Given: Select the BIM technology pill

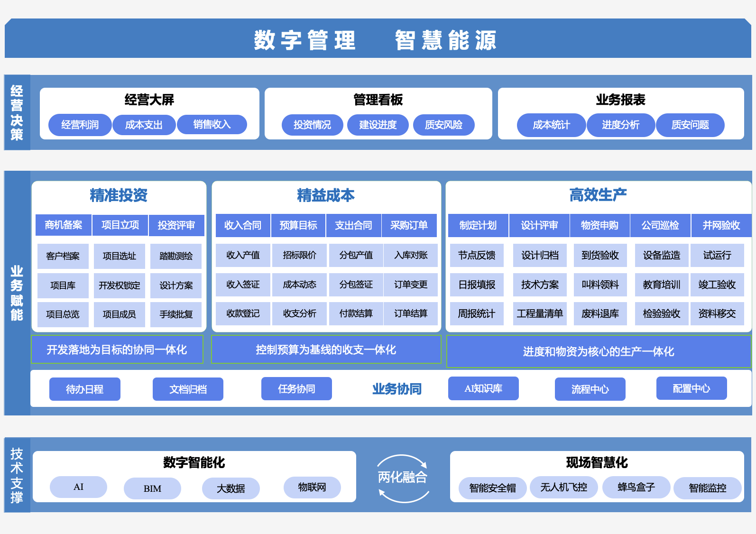Looking at the screenshot, I should click(x=152, y=488).
